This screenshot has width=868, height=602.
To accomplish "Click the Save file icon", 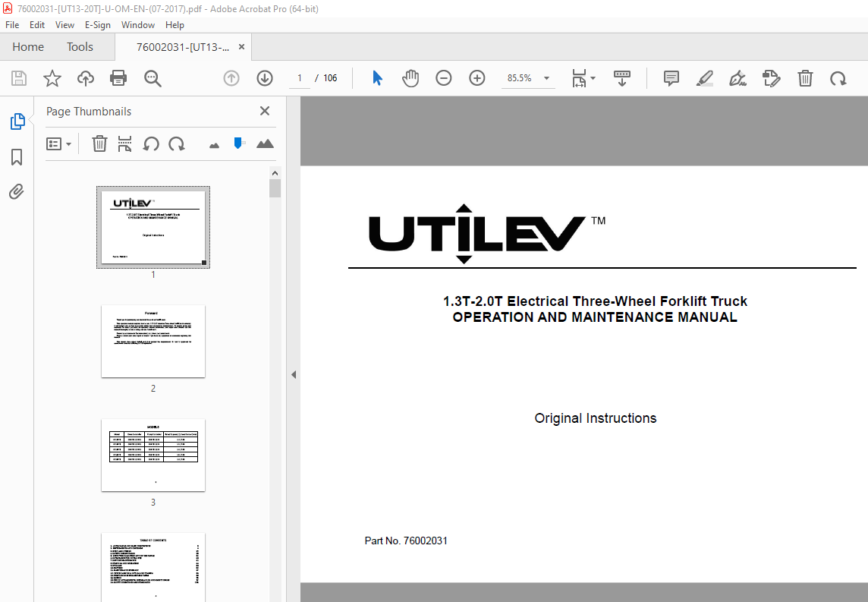I will point(19,78).
